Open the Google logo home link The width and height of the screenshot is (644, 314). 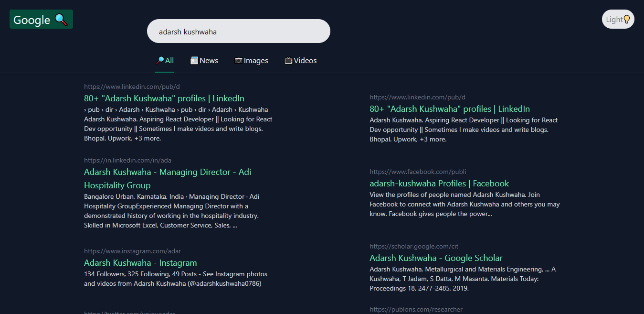[x=41, y=19]
